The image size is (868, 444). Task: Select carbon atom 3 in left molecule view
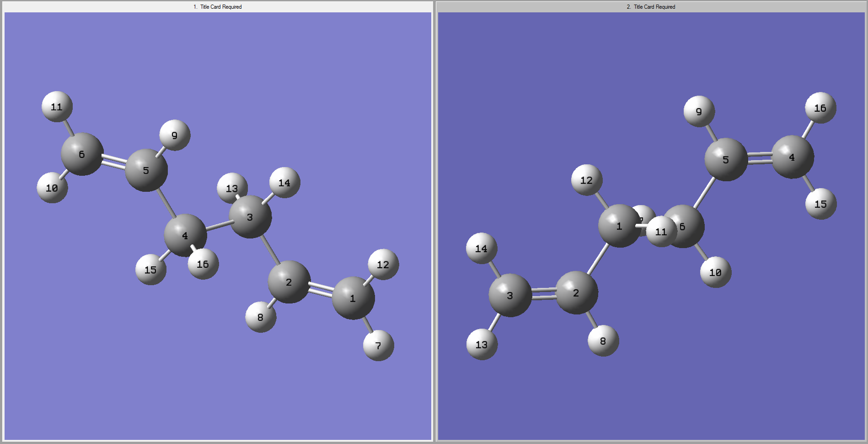click(x=250, y=217)
